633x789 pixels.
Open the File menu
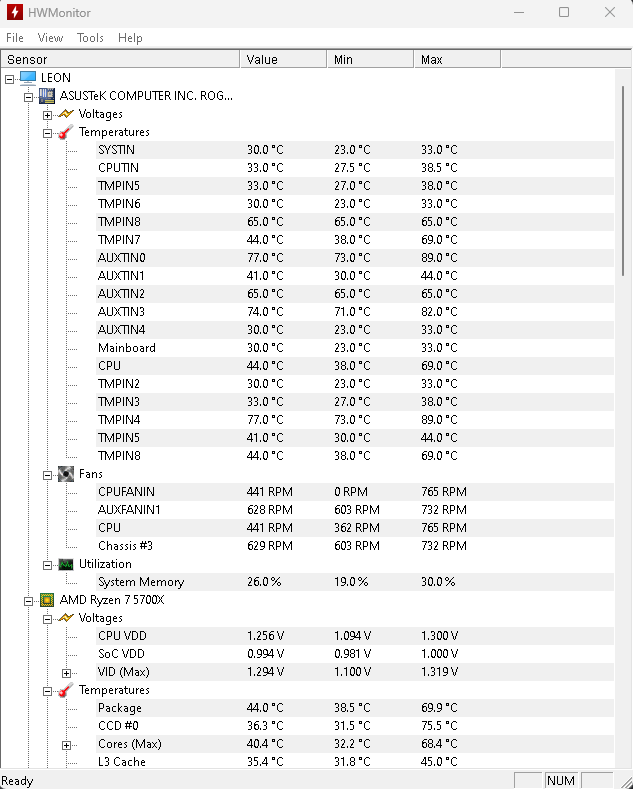coord(15,38)
